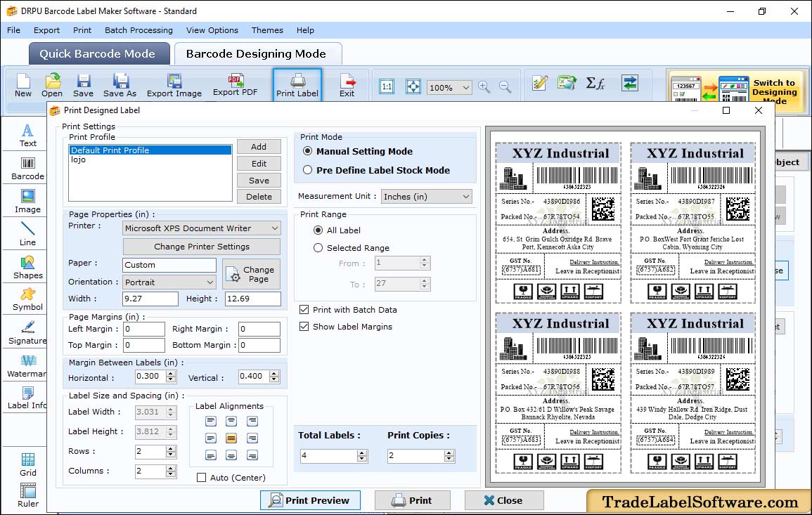Choose the Save As toolbar icon
812x515 pixels.
[x=120, y=86]
